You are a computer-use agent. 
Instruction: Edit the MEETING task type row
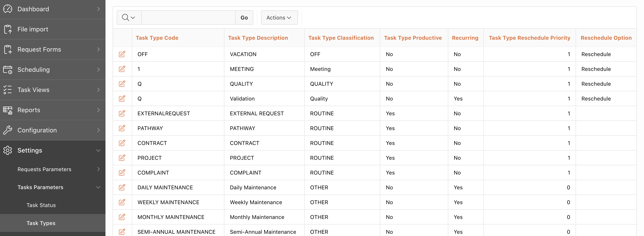point(122,69)
